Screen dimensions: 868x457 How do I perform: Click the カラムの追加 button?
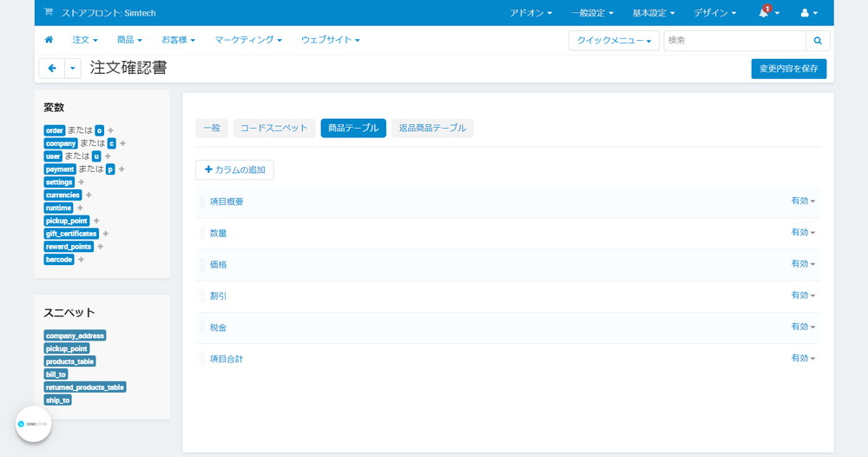tap(234, 170)
